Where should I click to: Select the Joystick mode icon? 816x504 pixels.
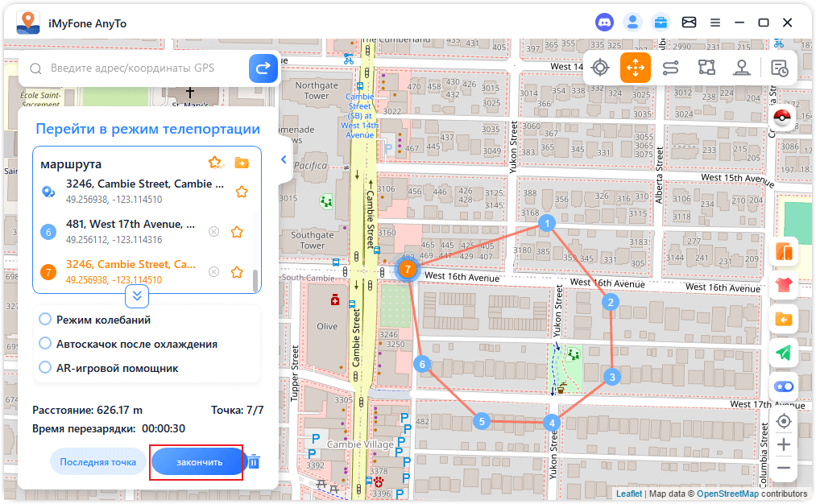tap(742, 68)
